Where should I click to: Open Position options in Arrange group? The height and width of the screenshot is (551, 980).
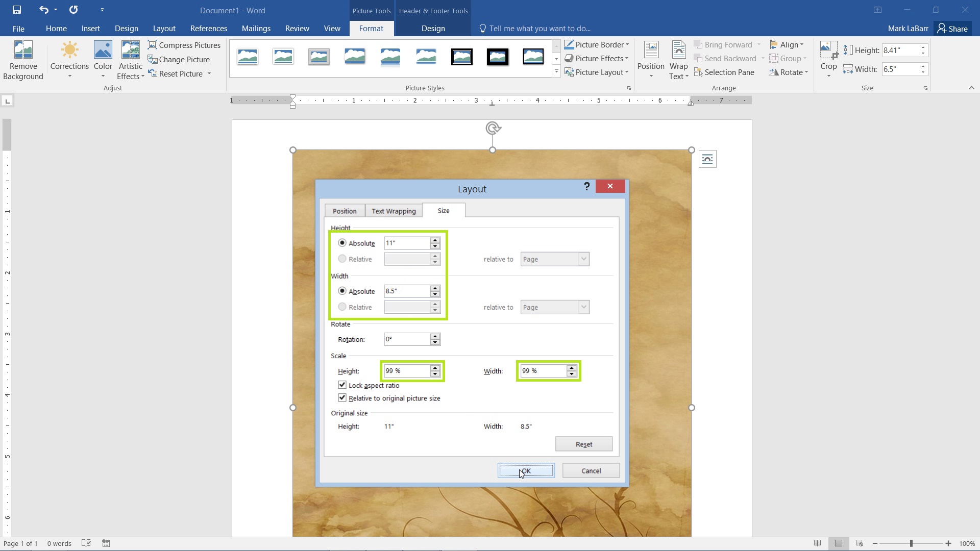tap(651, 60)
